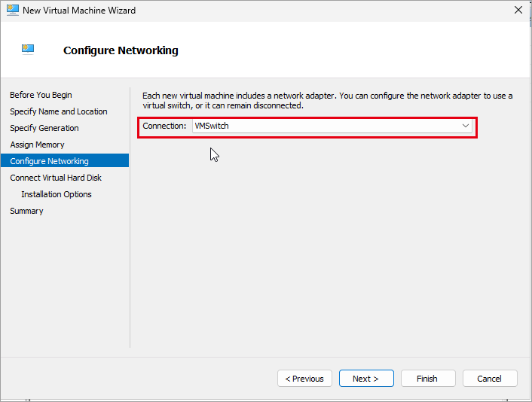Image resolution: width=532 pixels, height=402 pixels.
Task: Go to Specify Generation step
Action: point(44,128)
